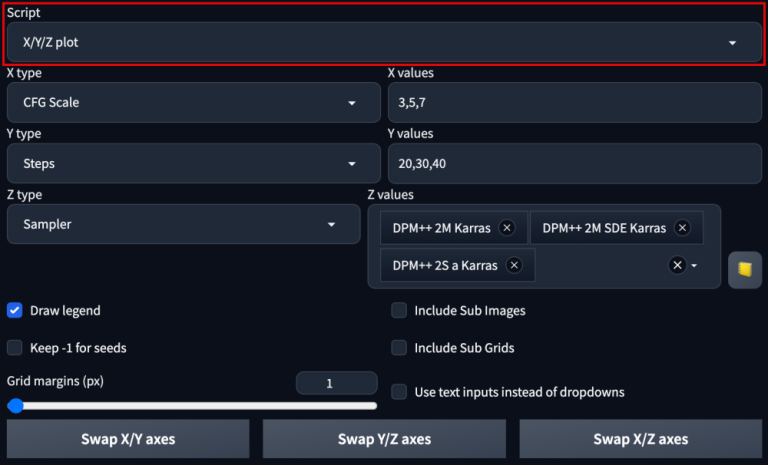Clear all Z values selections
The height and width of the screenshot is (465, 768).
coord(677,265)
